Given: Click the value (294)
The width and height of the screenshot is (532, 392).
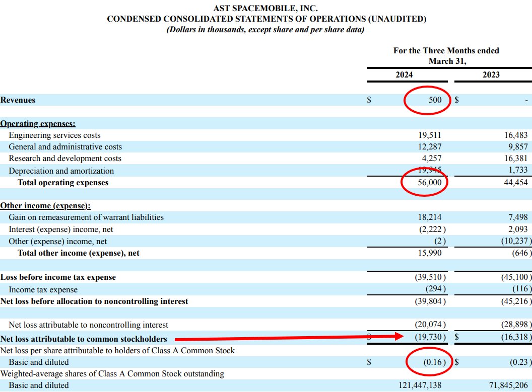Looking at the screenshot, I should 436,289.
